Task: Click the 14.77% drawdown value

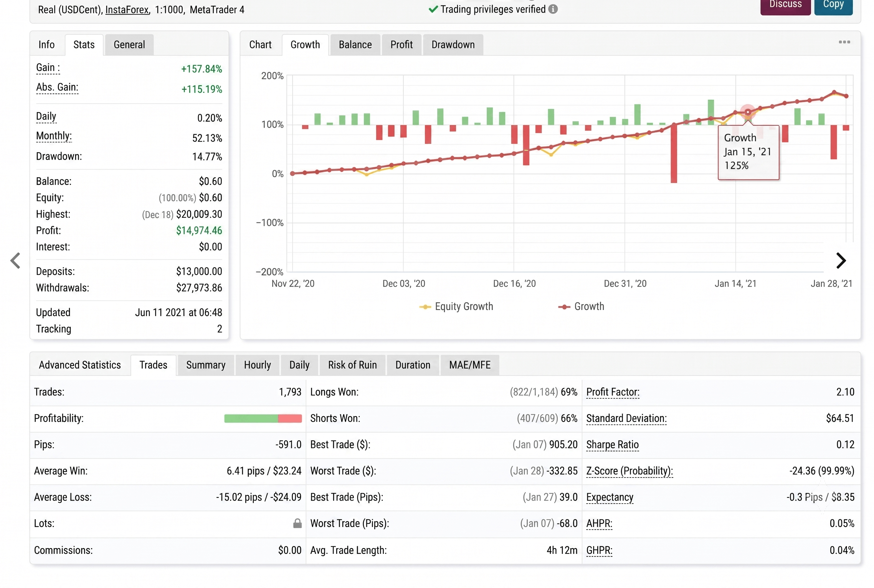Action: (x=207, y=157)
